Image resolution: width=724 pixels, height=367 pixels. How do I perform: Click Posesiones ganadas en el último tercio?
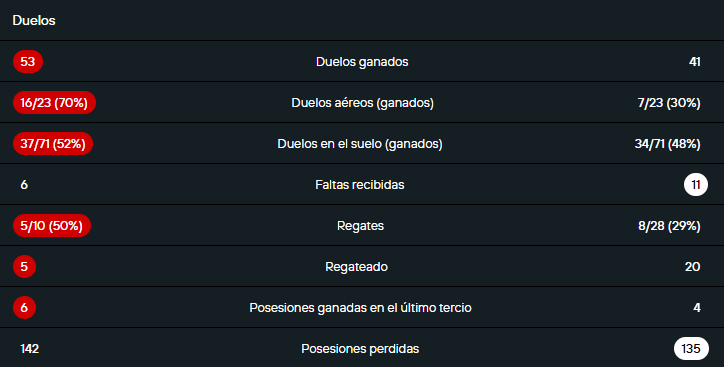(x=360, y=307)
